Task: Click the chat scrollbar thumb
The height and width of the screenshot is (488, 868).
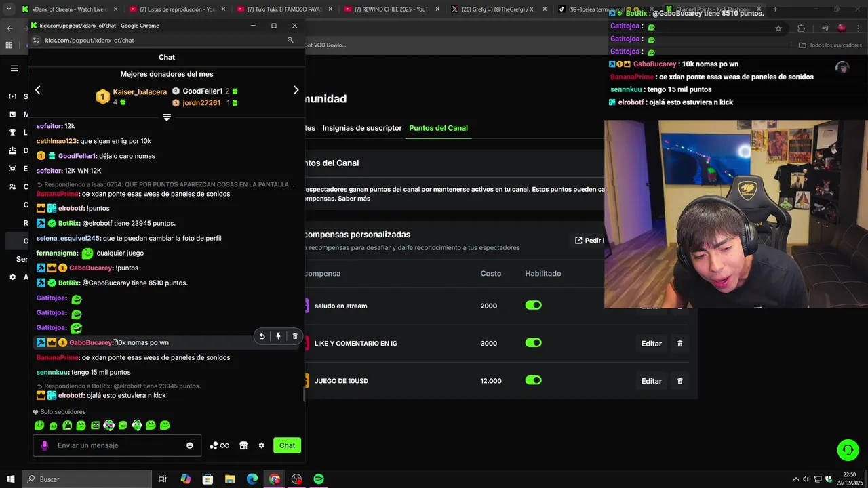Action: click(304, 396)
